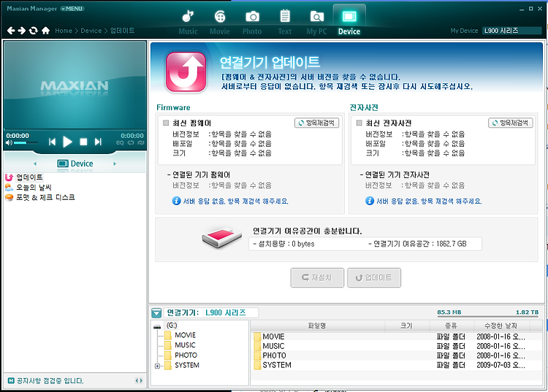The height and width of the screenshot is (392, 548).
Task: Click the 업데이트 breadcrumb item
Action: (x=122, y=31)
